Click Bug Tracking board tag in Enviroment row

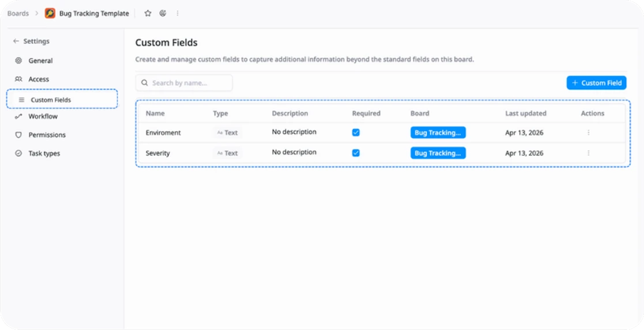pos(438,132)
